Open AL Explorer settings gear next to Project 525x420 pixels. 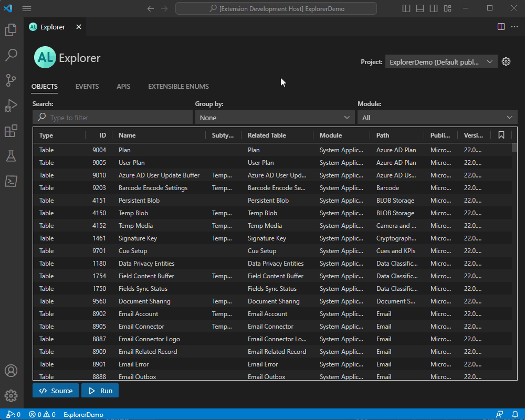506,61
